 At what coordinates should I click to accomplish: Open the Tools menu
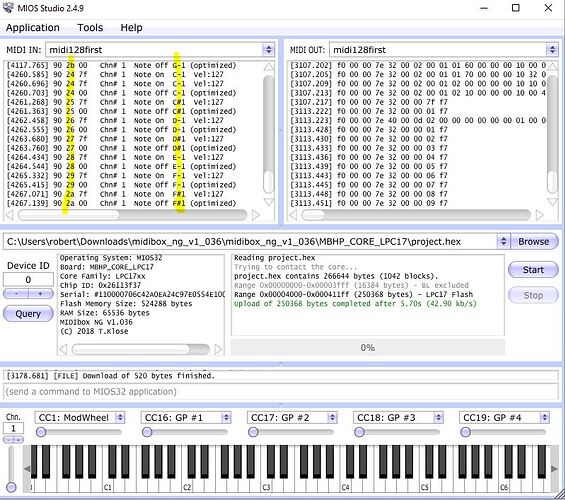90,28
